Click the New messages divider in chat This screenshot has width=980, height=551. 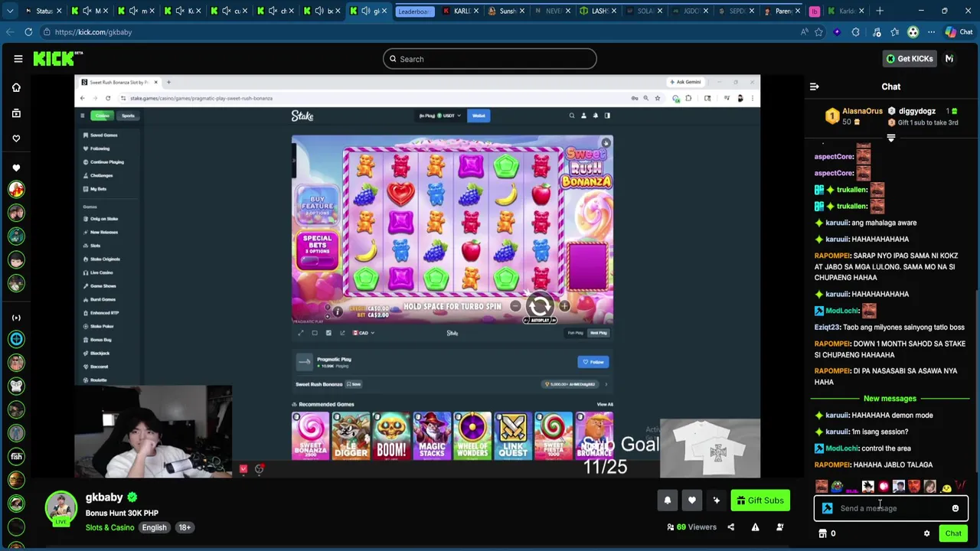(890, 399)
